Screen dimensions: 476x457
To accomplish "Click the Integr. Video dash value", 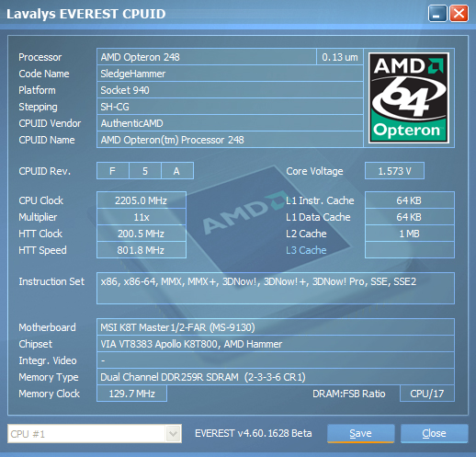I will click(x=276, y=360).
